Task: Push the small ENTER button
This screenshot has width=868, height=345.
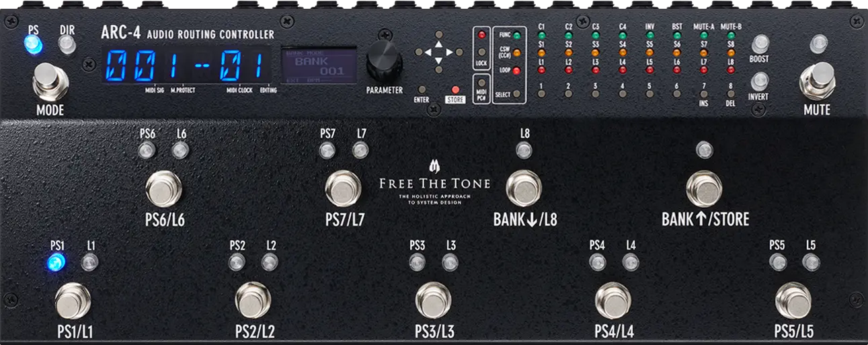Action: pyautogui.click(x=422, y=89)
